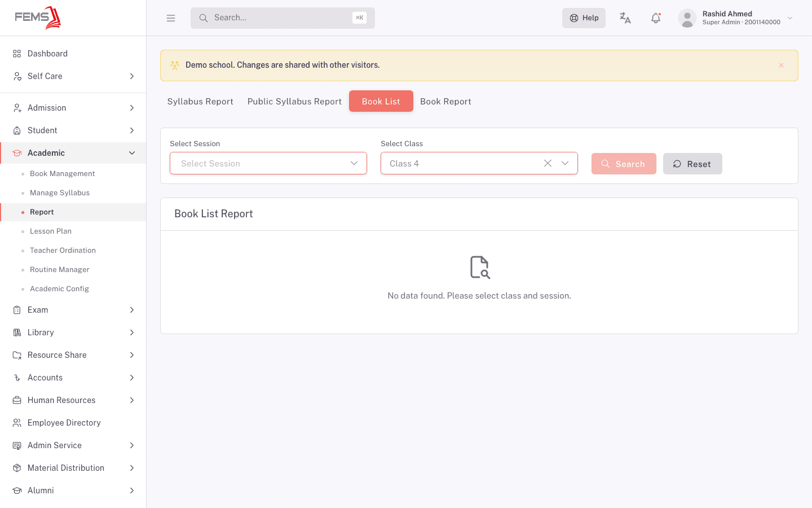Open the language translation icon
Viewport: 812px width, 508px height.
(625, 18)
